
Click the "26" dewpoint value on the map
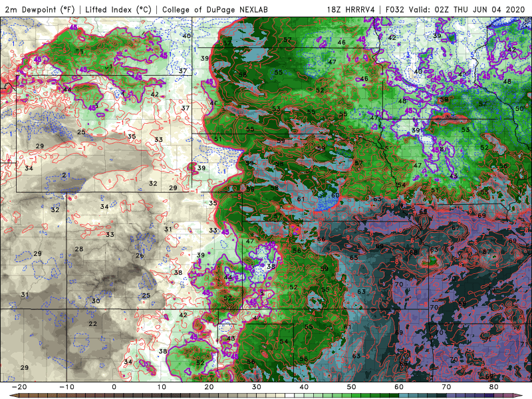point(140,255)
